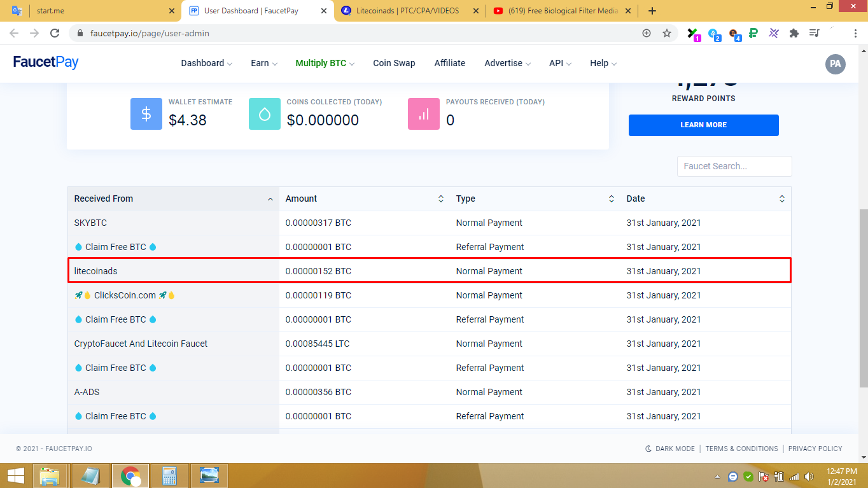The image size is (868, 488).
Task: Switch to the Litecoinads tab
Action: click(x=410, y=11)
